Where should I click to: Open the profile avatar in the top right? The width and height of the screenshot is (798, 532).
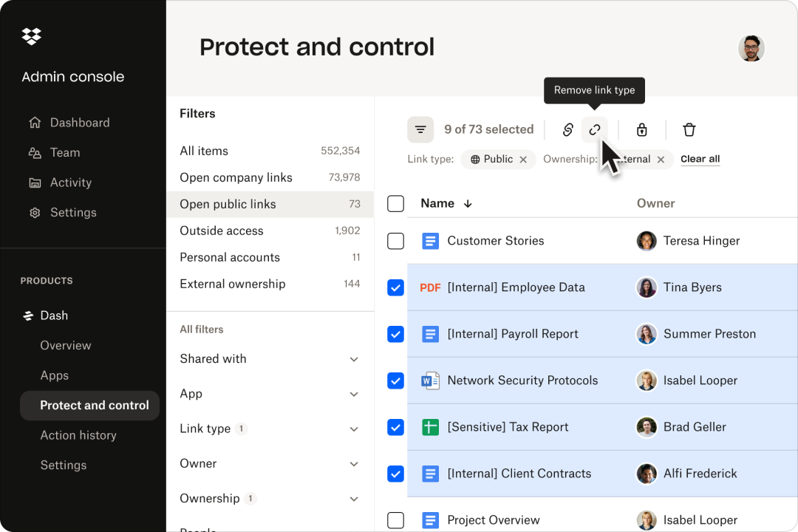(x=751, y=48)
